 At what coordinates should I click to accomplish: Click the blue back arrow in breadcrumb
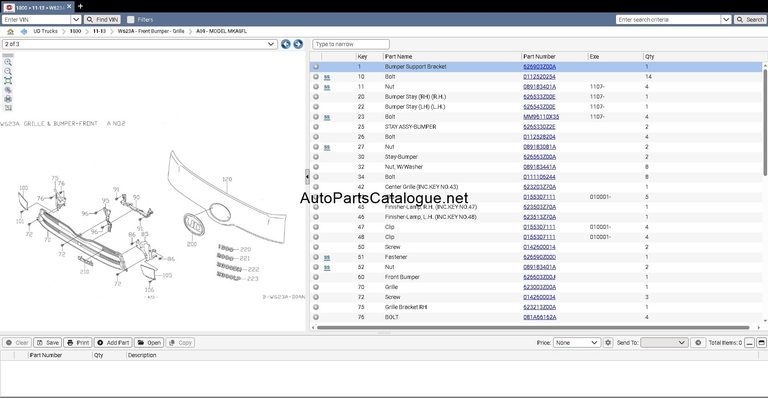[x=24, y=31]
